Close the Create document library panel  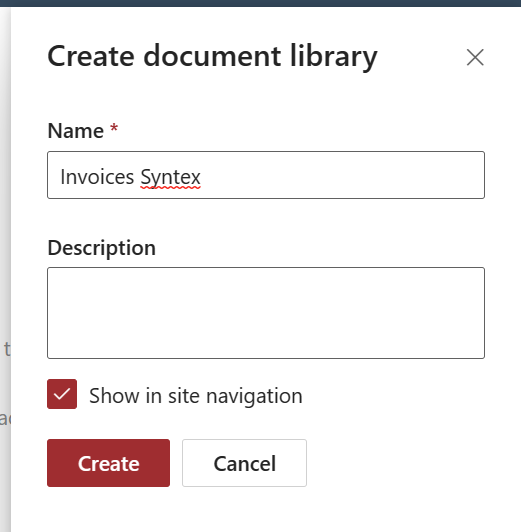475,57
